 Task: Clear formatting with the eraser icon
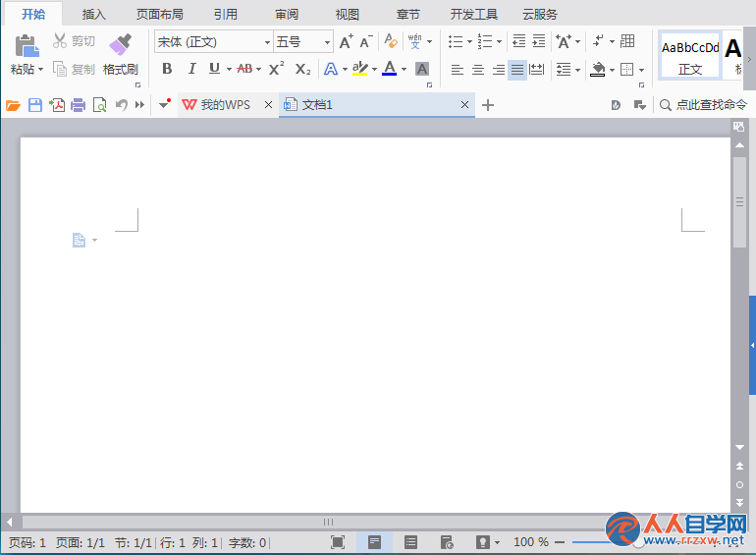coord(391,41)
